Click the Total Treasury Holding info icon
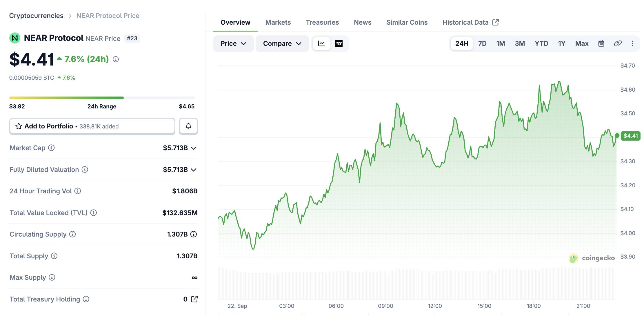Image resolution: width=644 pixels, height=316 pixels. tap(86, 299)
